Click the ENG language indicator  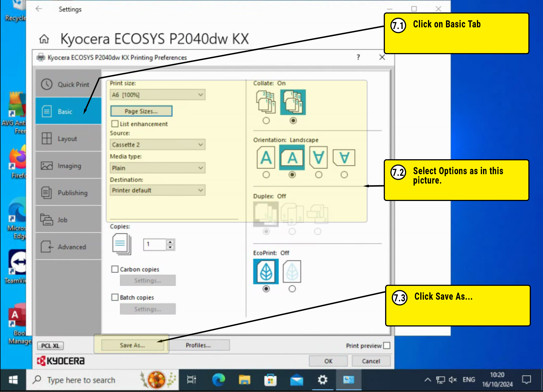click(x=469, y=380)
